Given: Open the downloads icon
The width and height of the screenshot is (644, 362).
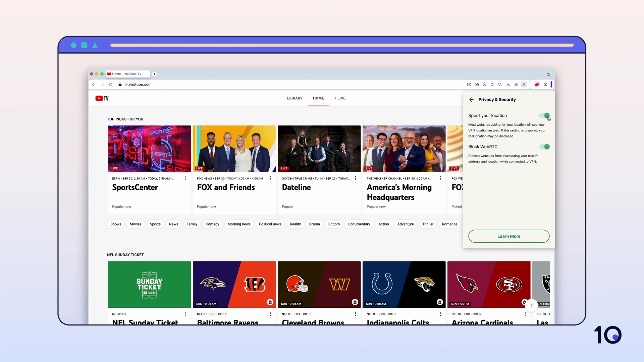Looking at the screenshot, I should point(508,84).
